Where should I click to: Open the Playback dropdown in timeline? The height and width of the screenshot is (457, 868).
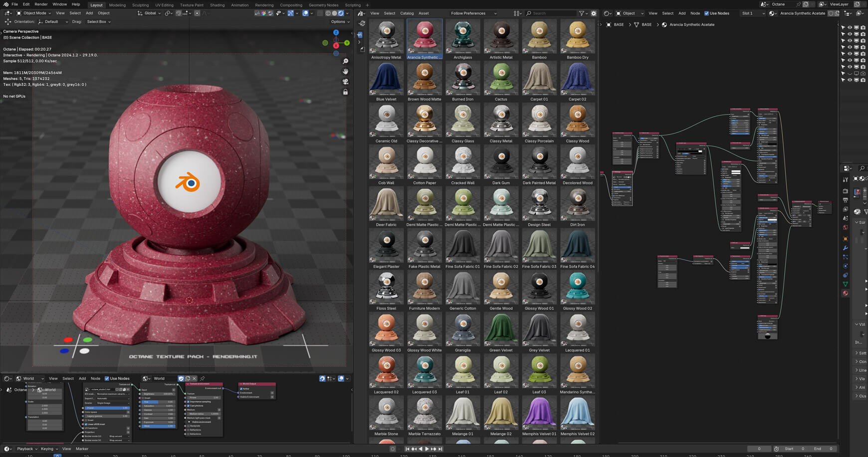click(27, 449)
